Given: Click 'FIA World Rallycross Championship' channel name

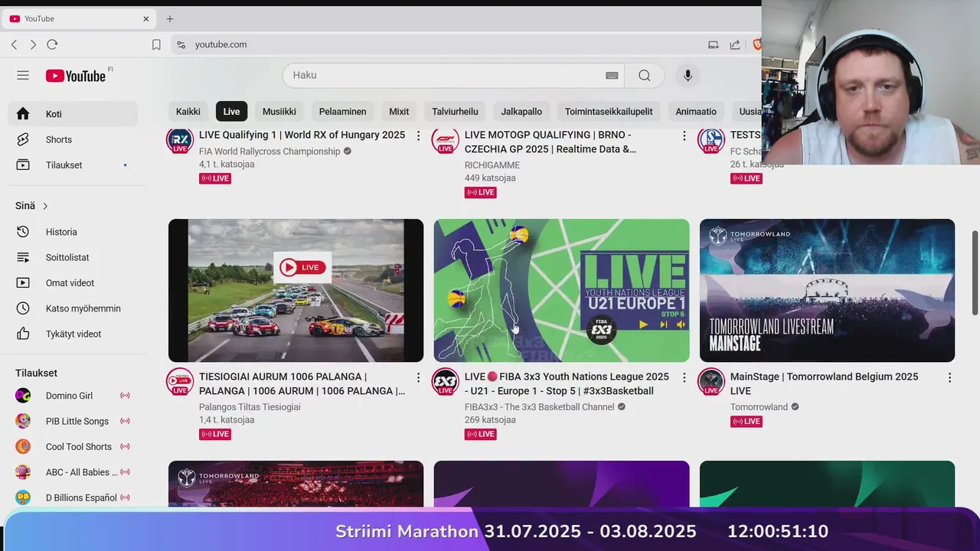Looking at the screenshot, I should click(269, 152).
